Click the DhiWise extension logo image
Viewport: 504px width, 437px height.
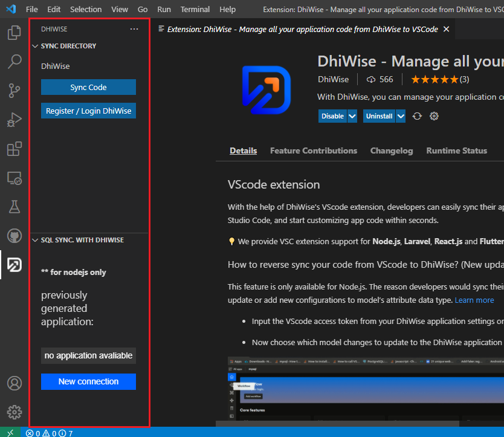coord(267,89)
